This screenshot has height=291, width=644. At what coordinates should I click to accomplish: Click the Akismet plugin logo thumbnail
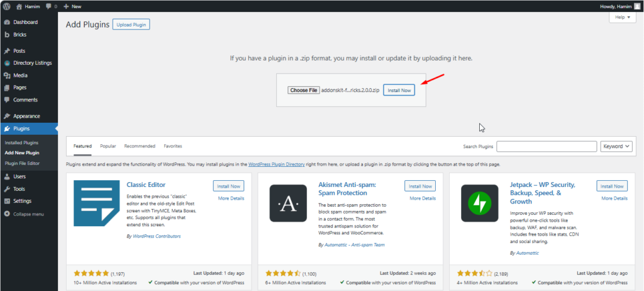[x=288, y=203]
